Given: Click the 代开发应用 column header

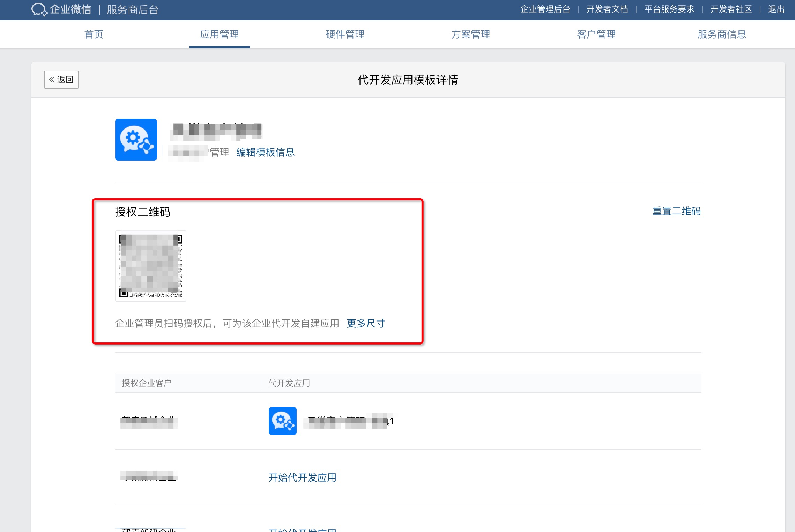Looking at the screenshot, I should pos(289,383).
